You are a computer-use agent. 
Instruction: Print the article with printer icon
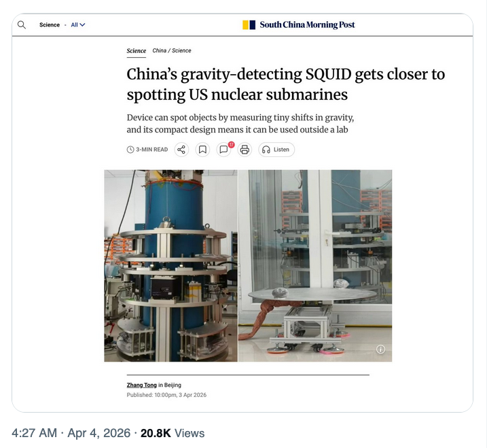(245, 150)
